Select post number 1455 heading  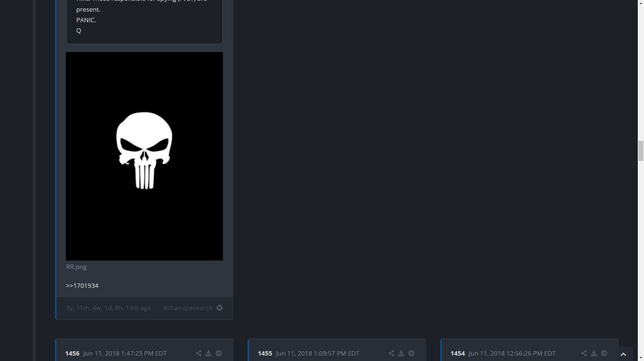(265, 353)
